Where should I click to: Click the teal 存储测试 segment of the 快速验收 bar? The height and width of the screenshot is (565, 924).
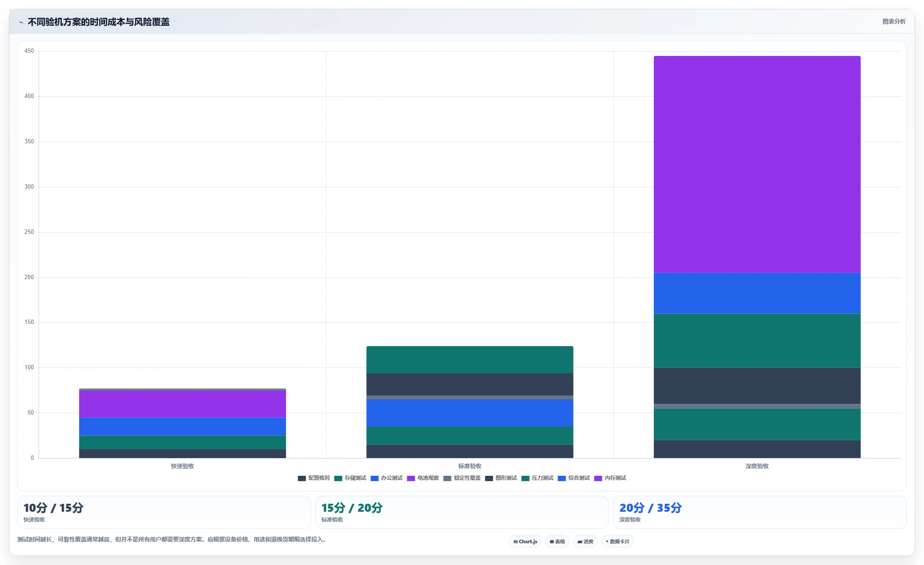(x=182, y=443)
